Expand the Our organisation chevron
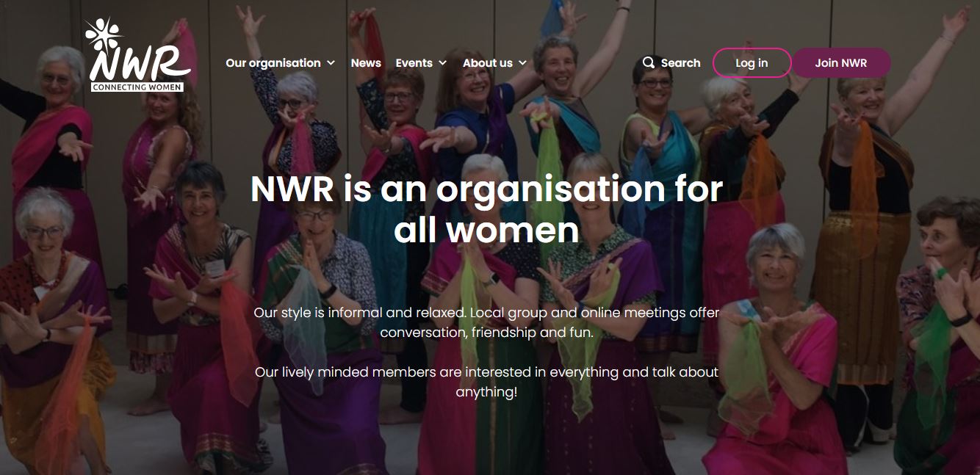Screen dimensions: 980x475 coord(331,63)
